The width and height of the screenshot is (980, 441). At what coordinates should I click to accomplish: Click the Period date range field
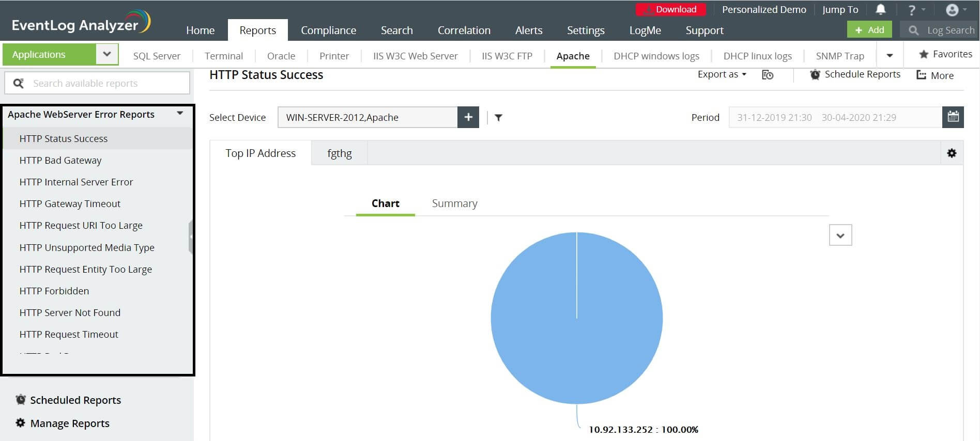click(x=835, y=117)
